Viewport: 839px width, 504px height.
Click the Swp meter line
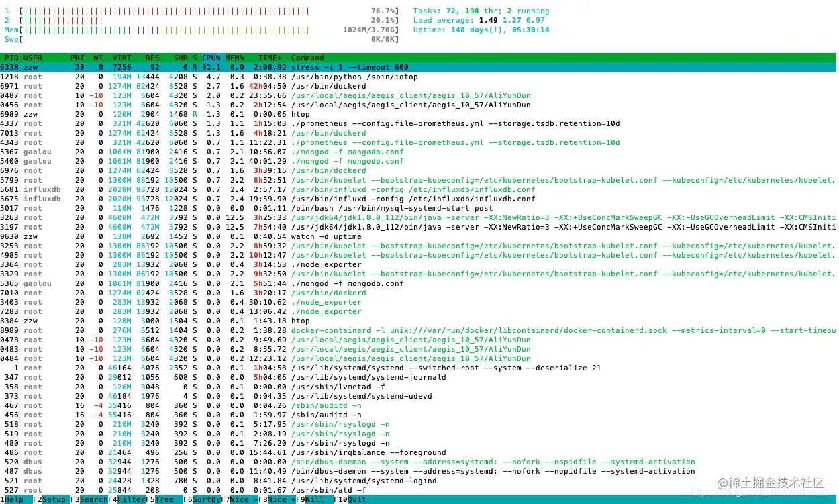(x=201, y=40)
